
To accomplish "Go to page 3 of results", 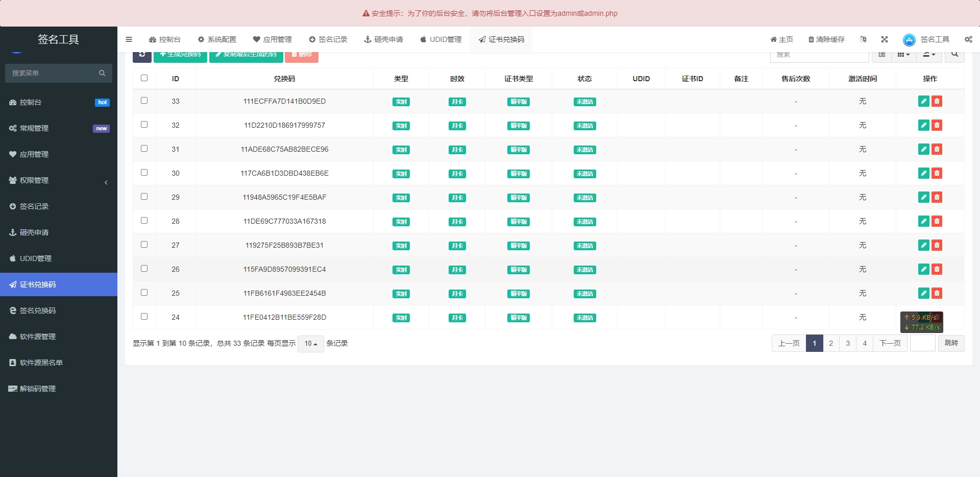I will [x=848, y=343].
